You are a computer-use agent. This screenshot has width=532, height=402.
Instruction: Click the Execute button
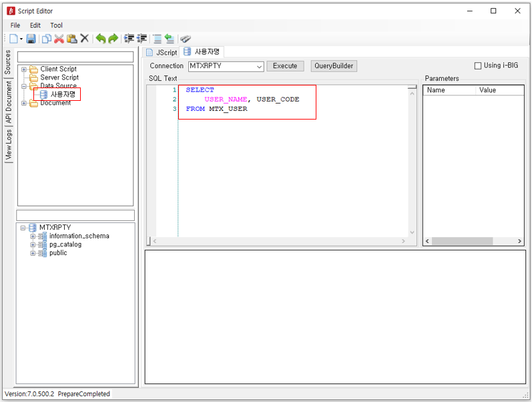(x=285, y=66)
